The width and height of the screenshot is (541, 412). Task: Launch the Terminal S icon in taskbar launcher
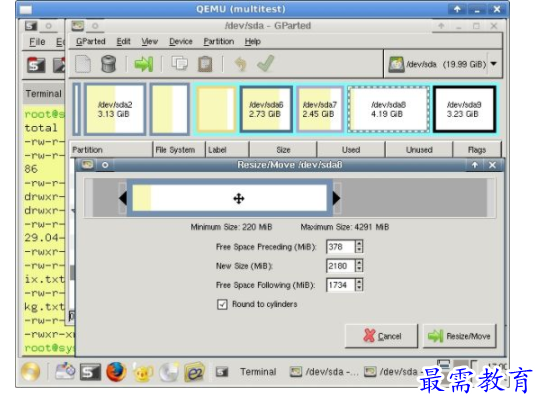tap(90, 372)
